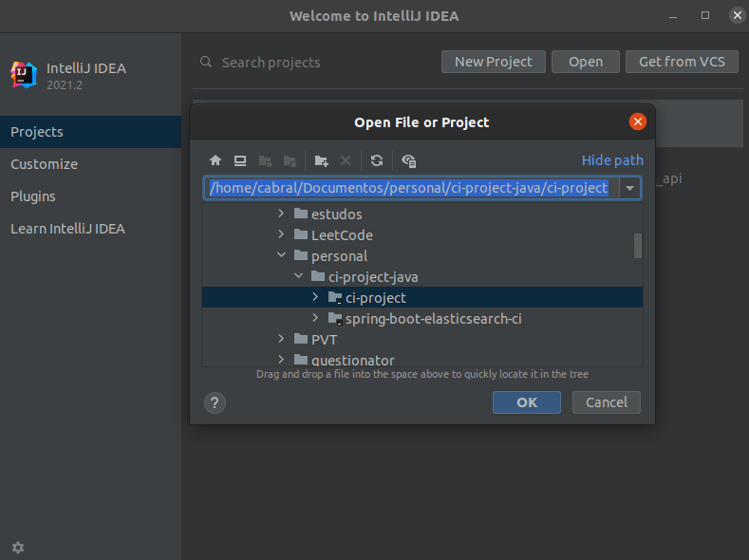Confirm with the OK button

527,402
